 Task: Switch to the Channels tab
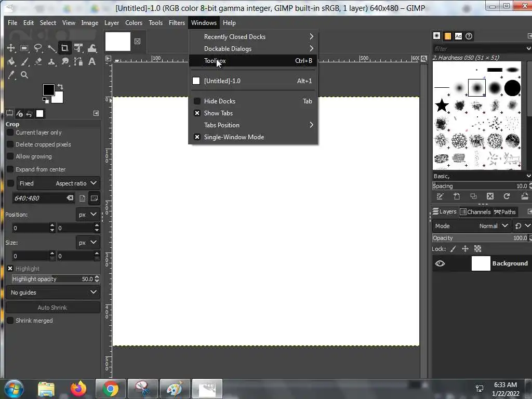coord(475,212)
